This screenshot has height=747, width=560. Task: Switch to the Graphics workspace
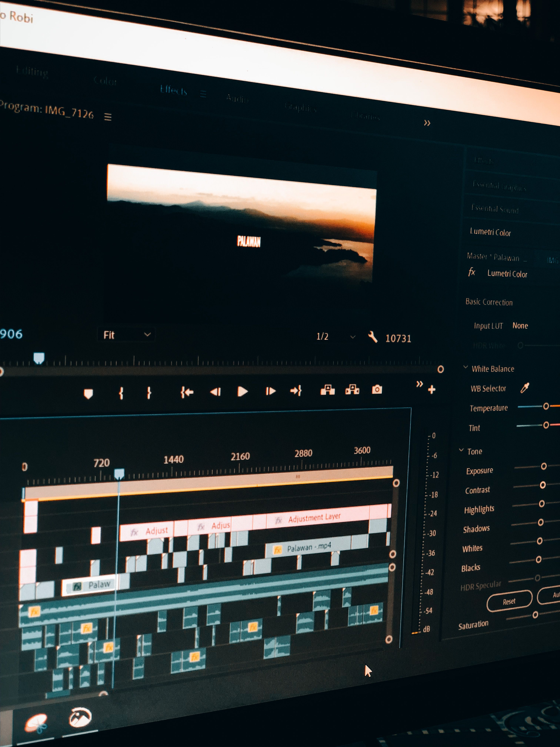(300, 107)
